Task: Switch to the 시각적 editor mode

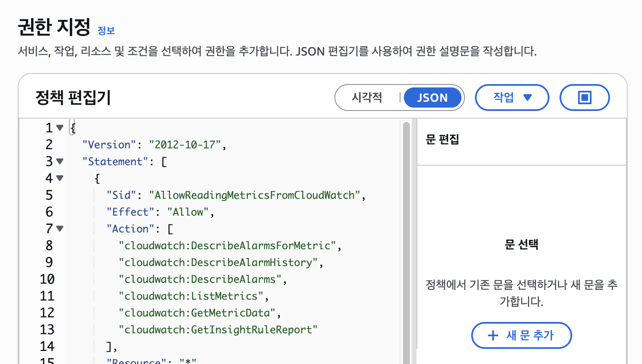Action: 367,98
